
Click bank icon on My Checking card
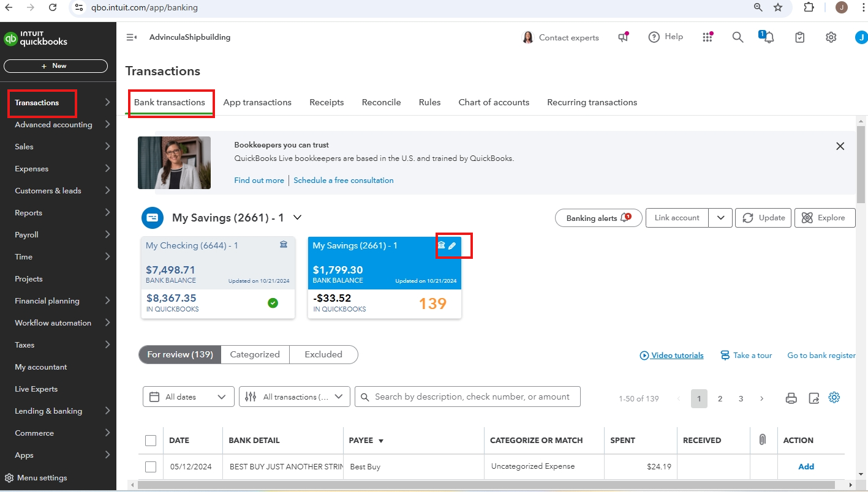point(284,245)
